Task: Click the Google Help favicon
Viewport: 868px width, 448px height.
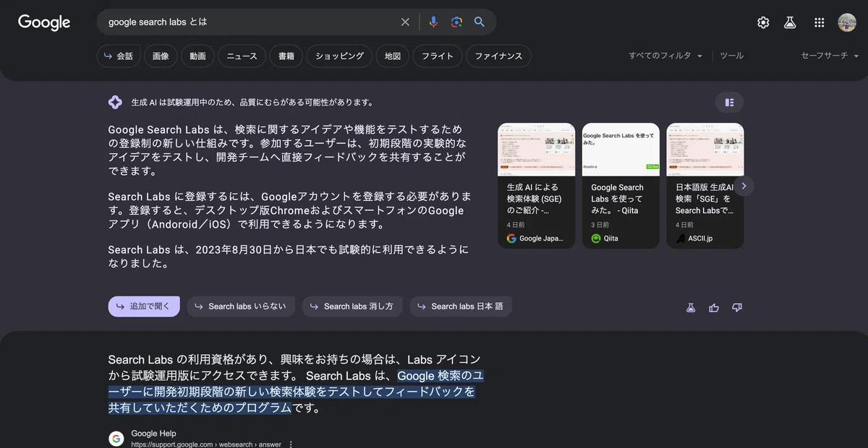Action: click(x=116, y=439)
